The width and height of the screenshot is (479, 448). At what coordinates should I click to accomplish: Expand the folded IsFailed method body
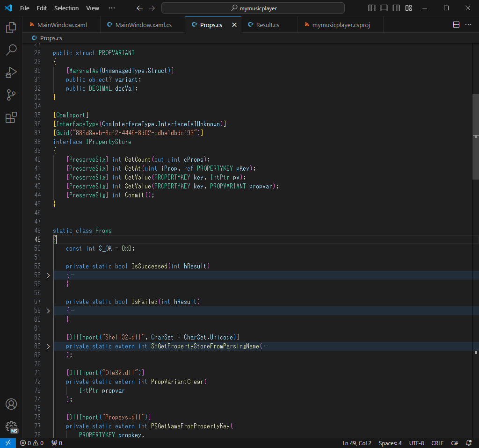click(x=48, y=311)
